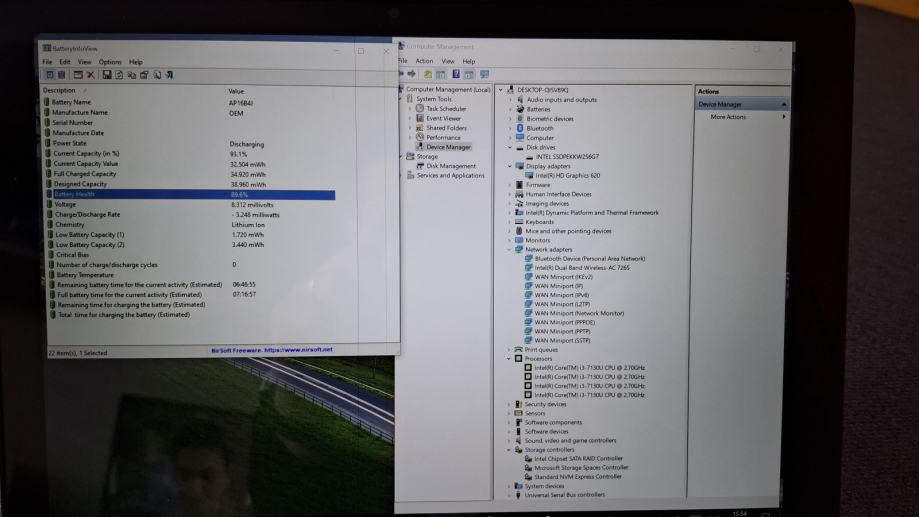Select the Chemistry row showing Lithium Ion
This screenshot has width=919, height=517.
[190, 225]
